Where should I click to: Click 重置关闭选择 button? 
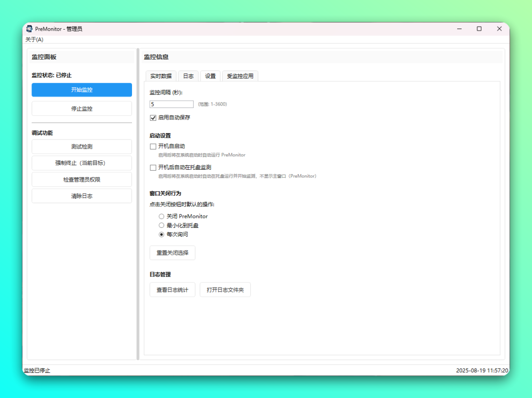click(x=172, y=253)
